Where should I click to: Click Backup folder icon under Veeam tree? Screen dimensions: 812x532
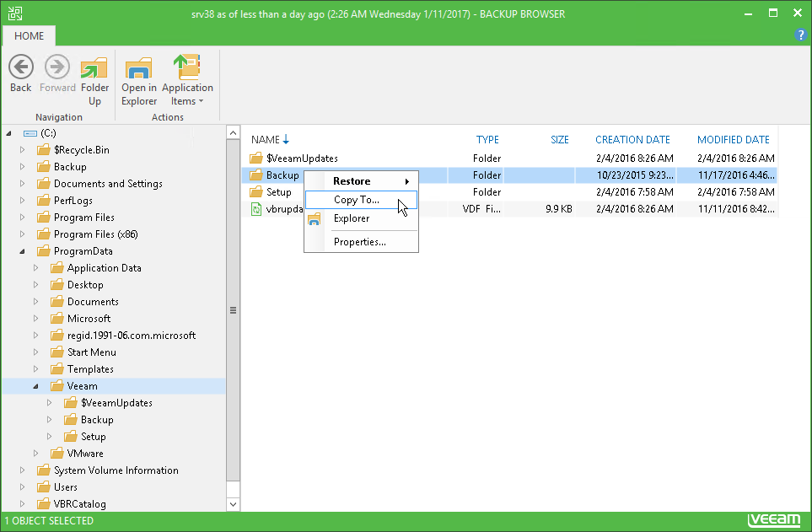[x=71, y=420]
